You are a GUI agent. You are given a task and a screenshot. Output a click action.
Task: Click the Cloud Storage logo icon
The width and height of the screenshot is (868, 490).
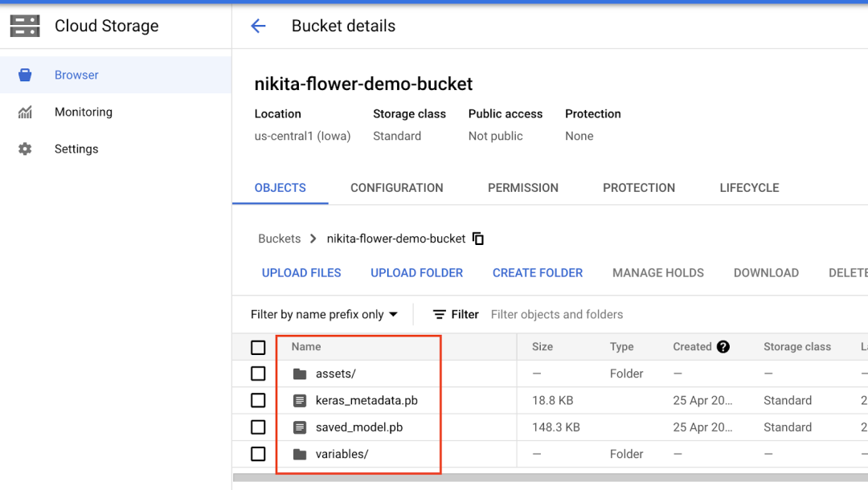click(25, 26)
